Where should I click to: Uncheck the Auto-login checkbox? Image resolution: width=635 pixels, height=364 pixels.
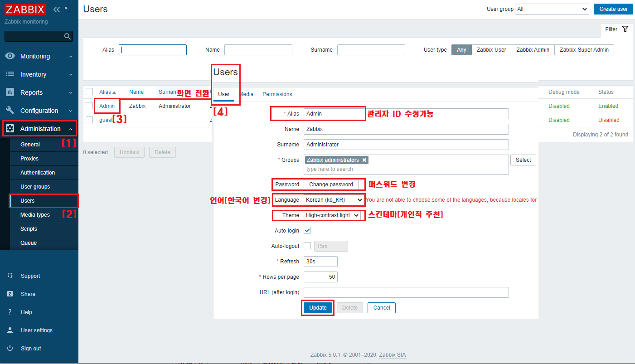(307, 230)
